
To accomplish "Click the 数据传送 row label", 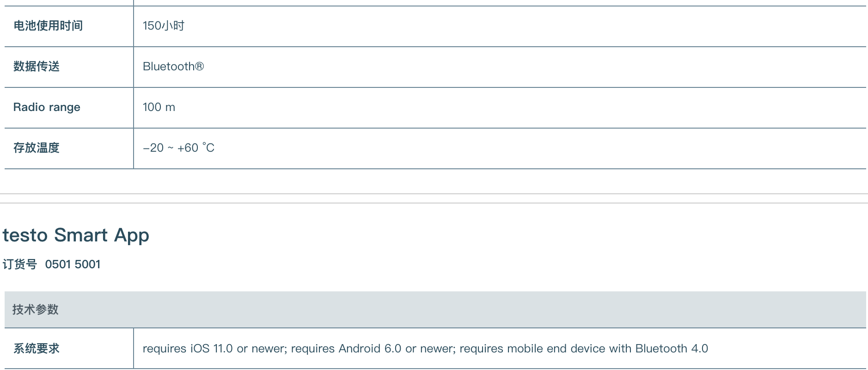I will tap(37, 67).
